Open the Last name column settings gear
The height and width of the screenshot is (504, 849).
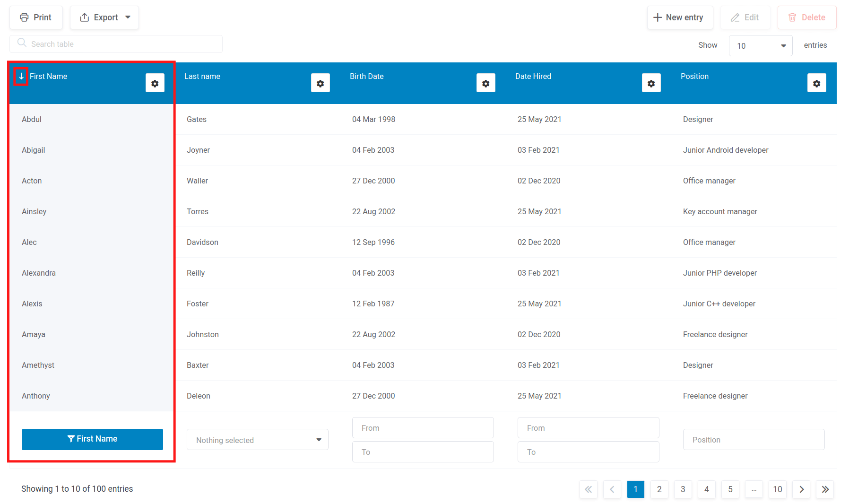click(x=321, y=83)
